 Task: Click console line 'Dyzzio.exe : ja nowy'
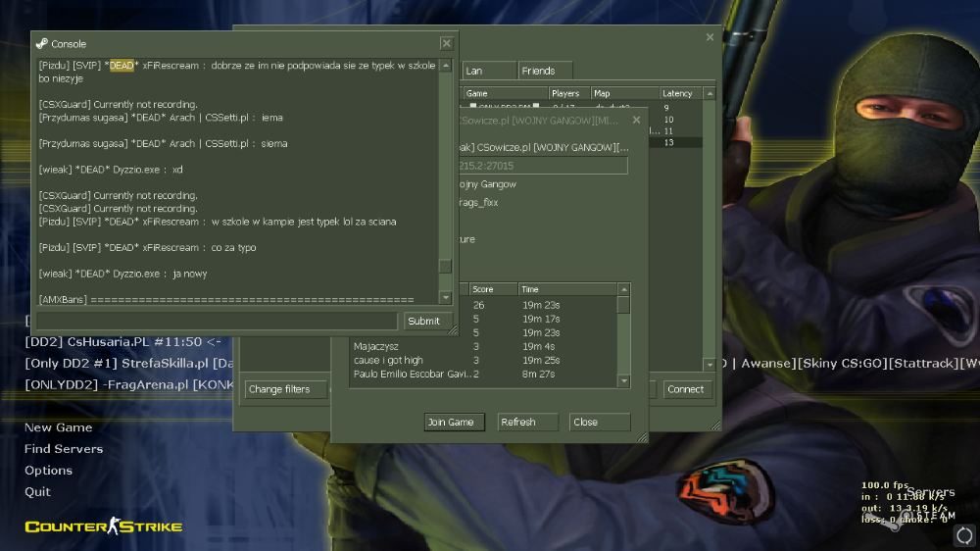click(x=122, y=274)
